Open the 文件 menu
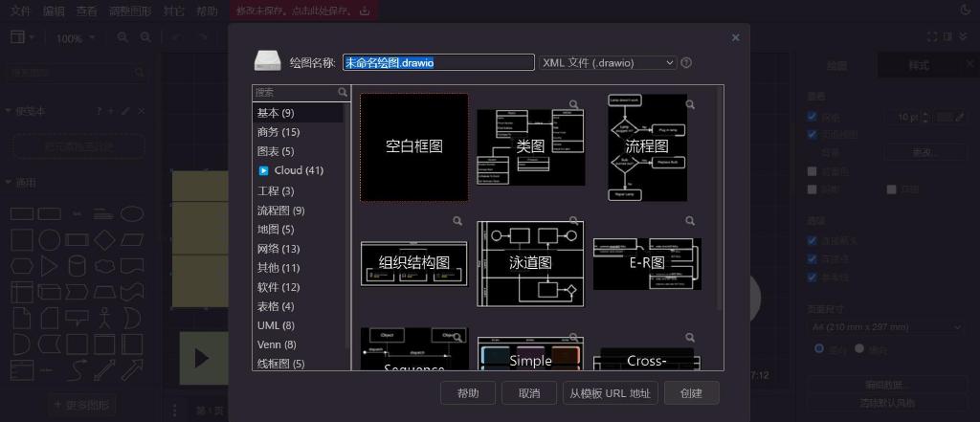Screen dimensions: 980x422 coord(20,11)
